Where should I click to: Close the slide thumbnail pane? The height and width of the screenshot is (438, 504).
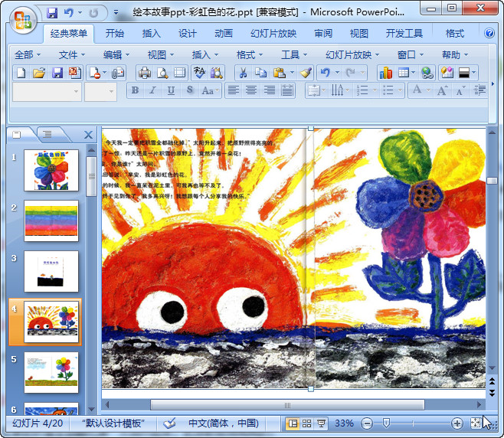click(88, 135)
